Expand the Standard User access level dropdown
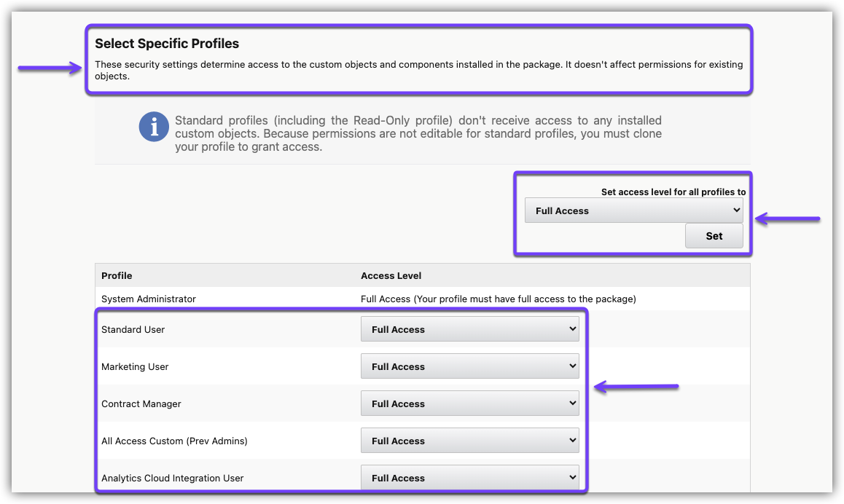Image resolution: width=844 pixels, height=504 pixels. pyautogui.click(x=469, y=329)
